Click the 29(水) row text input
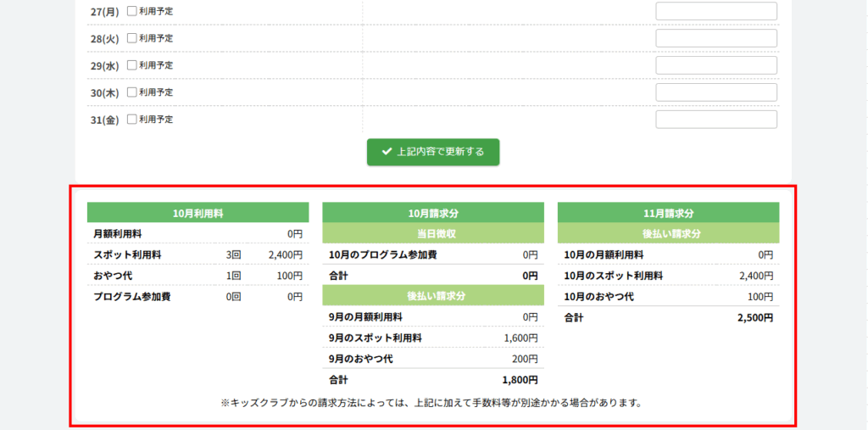The image size is (868, 430). click(715, 65)
